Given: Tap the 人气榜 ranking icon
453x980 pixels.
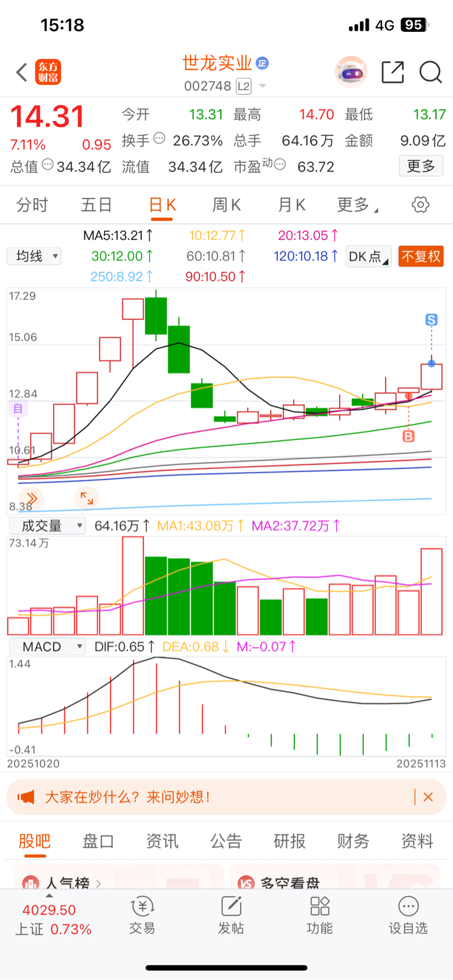Looking at the screenshot, I should [x=30, y=883].
